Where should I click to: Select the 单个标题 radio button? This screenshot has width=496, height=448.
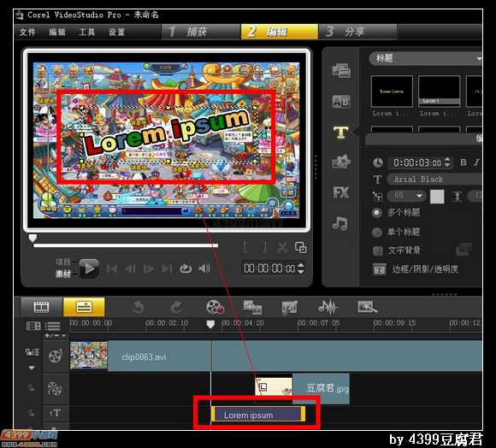coord(377,232)
